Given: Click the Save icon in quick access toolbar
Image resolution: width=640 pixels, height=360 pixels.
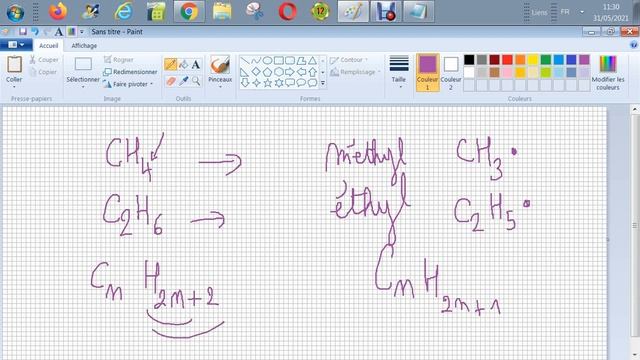Looking at the screenshot, I should 22,31.
